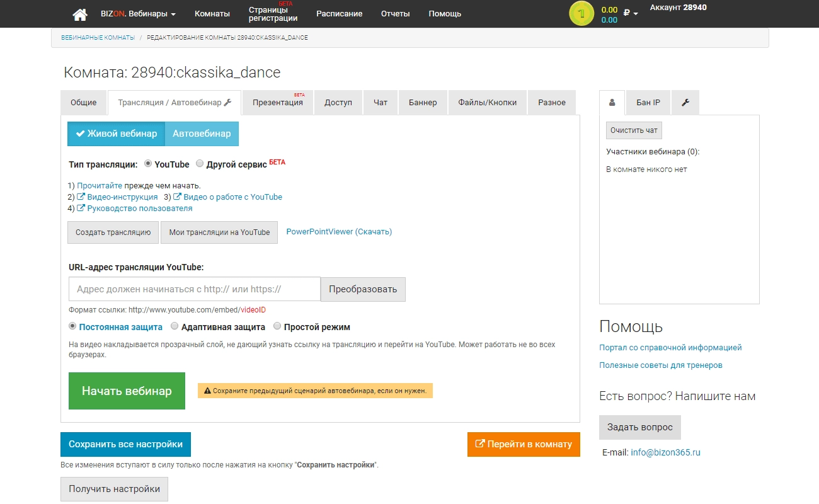This screenshot has height=504, width=819.
Task: Click the YouTube broadcast URL input field
Action: point(195,289)
